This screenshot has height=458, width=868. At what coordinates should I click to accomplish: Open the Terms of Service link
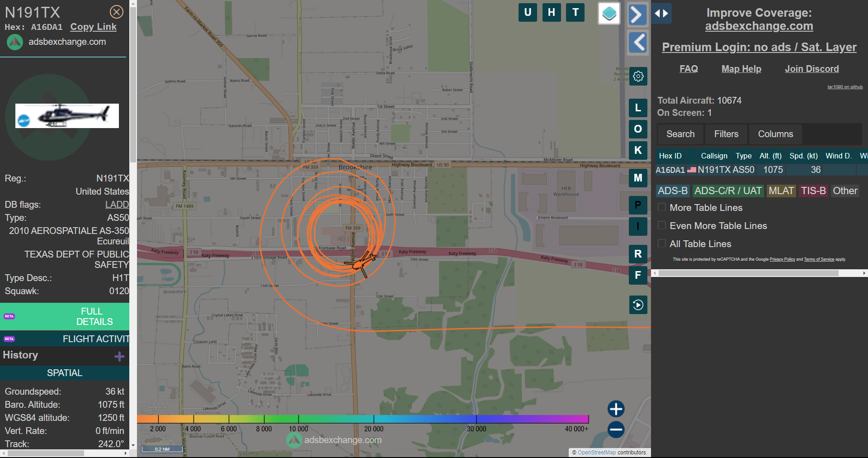[819, 259]
